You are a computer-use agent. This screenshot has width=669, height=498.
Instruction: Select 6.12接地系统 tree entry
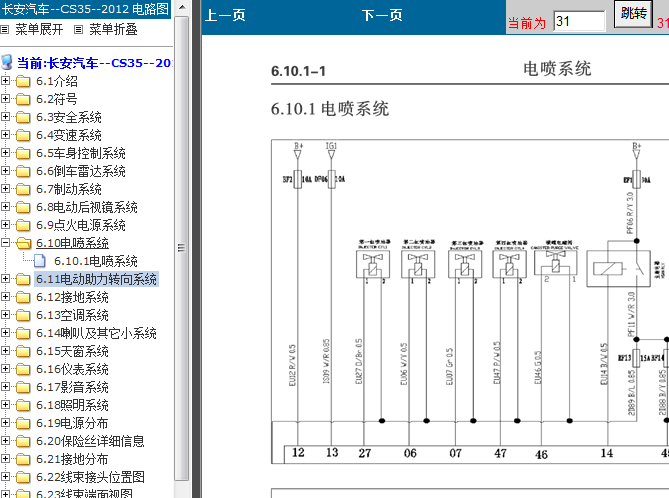click(72, 297)
